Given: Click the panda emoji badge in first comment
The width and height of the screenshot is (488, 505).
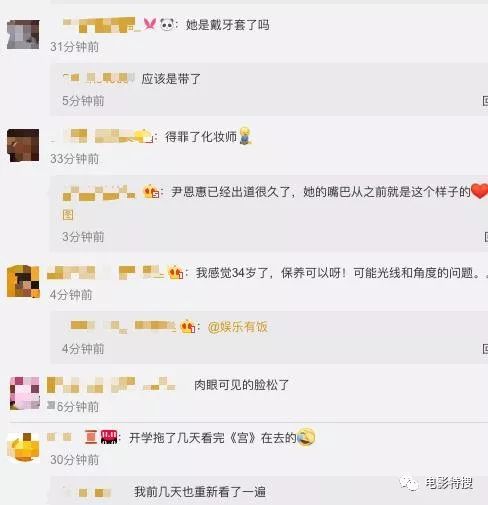Looking at the screenshot, I should coord(168,24).
